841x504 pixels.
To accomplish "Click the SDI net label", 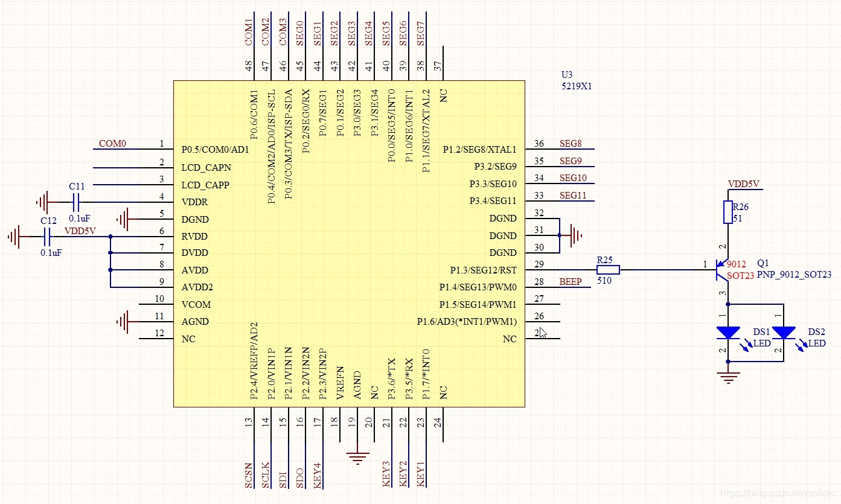I will [283, 481].
